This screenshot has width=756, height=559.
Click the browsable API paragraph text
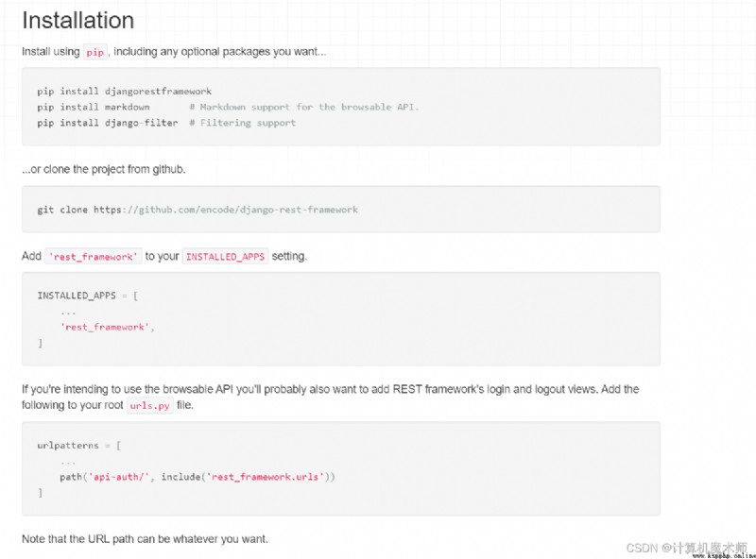pyautogui.click(x=330, y=397)
